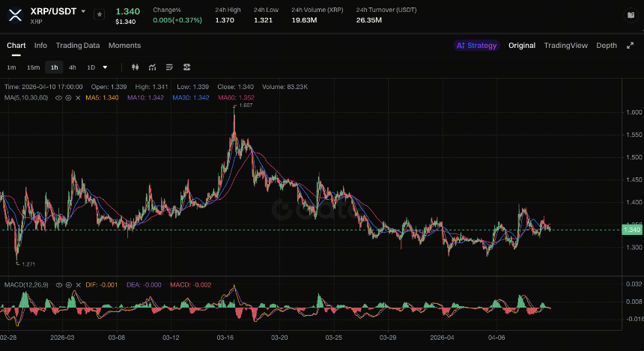Show the Depth chart view
This screenshot has height=351, width=644.
[607, 46]
